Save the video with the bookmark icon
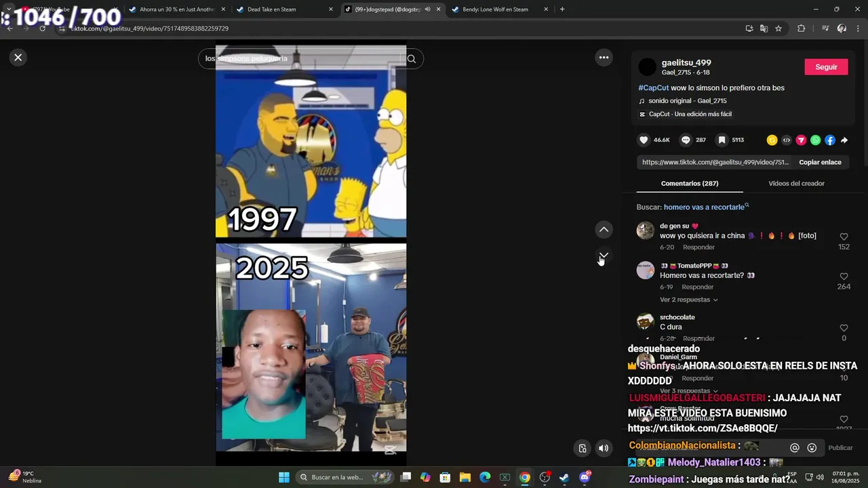The height and width of the screenshot is (488, 868). 722,140
